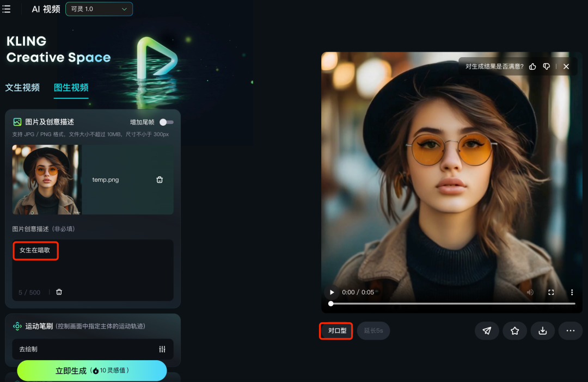This screenshot has height=382, width=588.
Task: Close the satisfaction feedback prompt
Action: pos(566,66)
